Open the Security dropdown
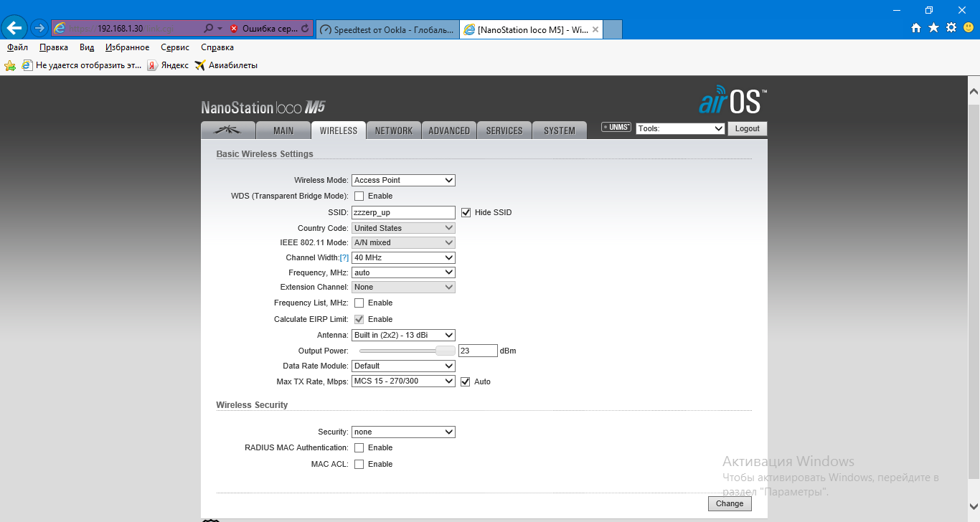The width and height of the screenshot is (980, 522). (403, 432)
